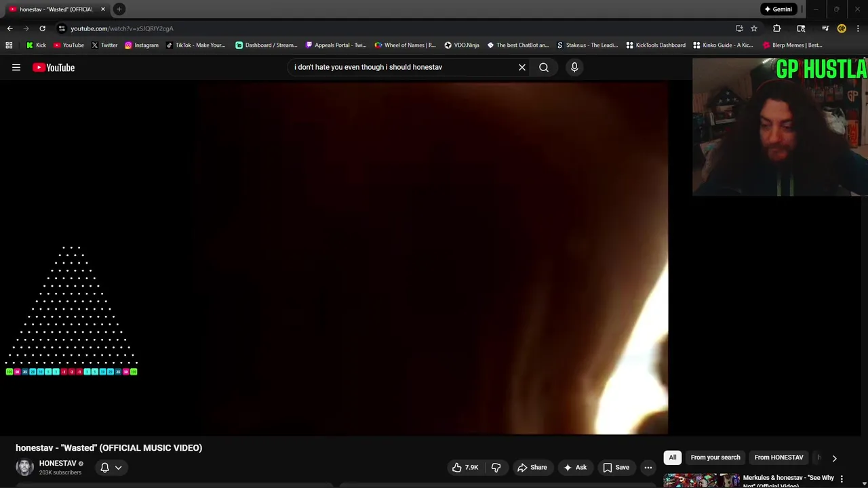Click the video player area
The image size is (868, 488).
(x=433, y=258)
